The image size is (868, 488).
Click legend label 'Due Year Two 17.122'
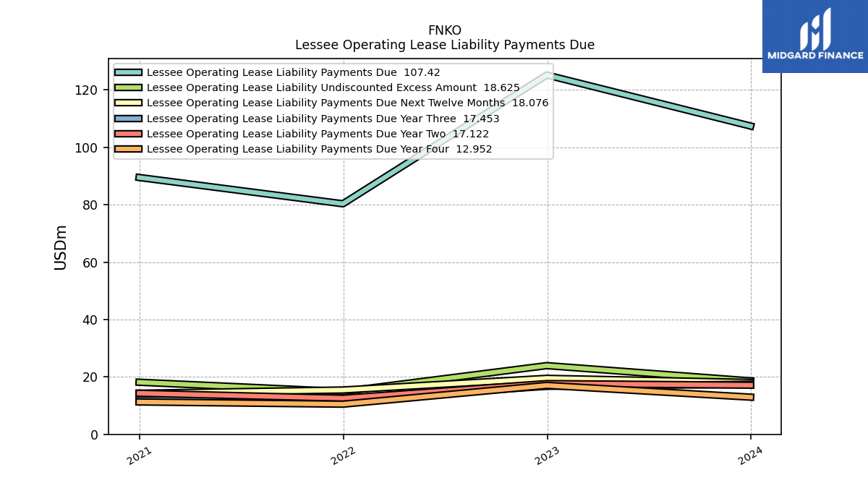(318, 134)
